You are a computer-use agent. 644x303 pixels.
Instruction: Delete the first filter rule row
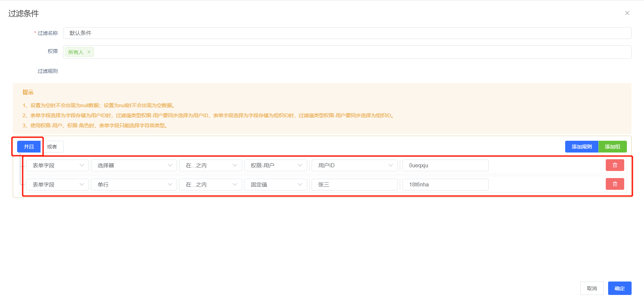(614, 165)
